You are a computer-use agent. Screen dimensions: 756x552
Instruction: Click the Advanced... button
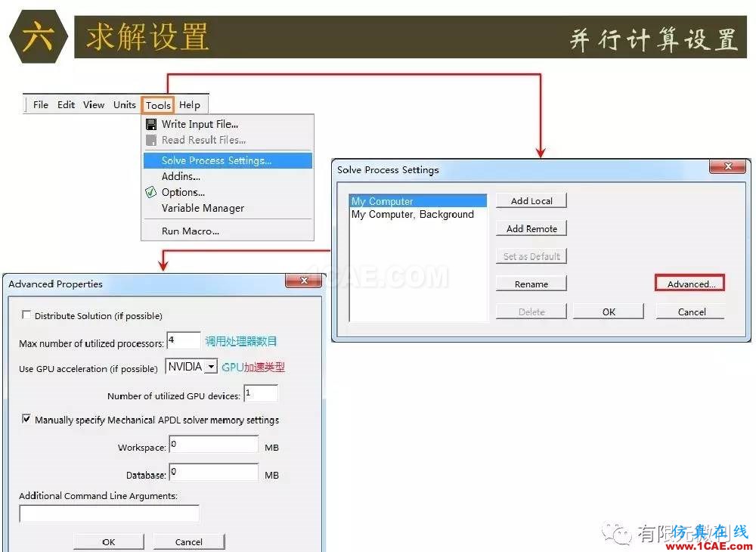pyautogui.click(x=690, y=284)
